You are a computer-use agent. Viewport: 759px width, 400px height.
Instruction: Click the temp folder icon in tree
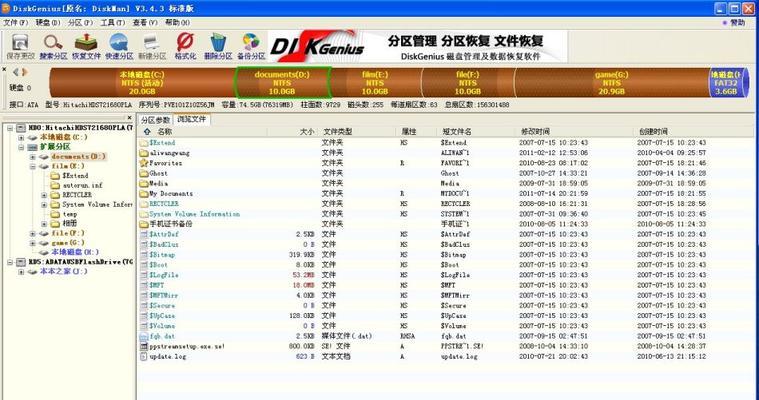tap(55, 214)
